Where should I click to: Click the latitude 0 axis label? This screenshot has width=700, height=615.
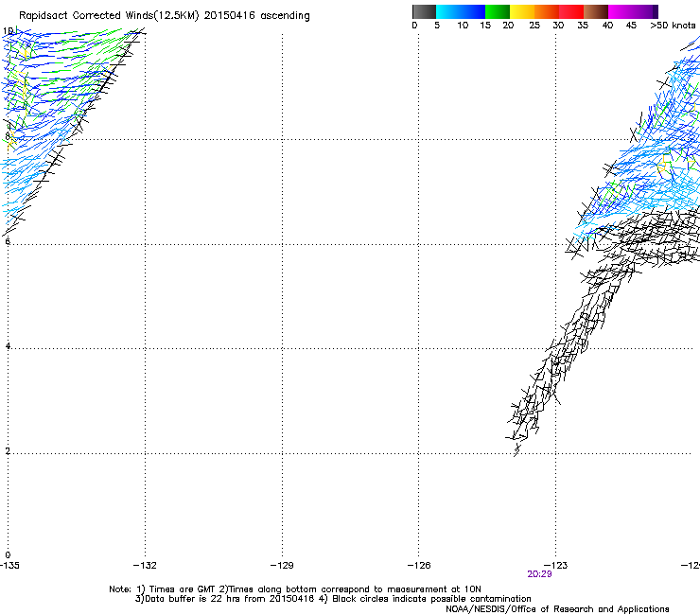pos(8,555)
